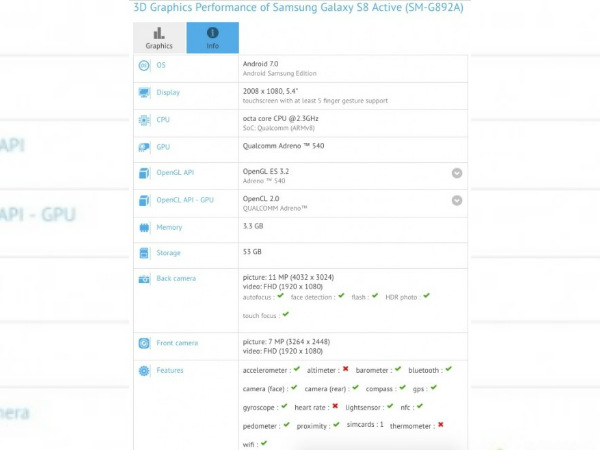This screenshot has height=450, width=600.
Task: Click the HDR photo check mark
Action: tap(426, 295)
